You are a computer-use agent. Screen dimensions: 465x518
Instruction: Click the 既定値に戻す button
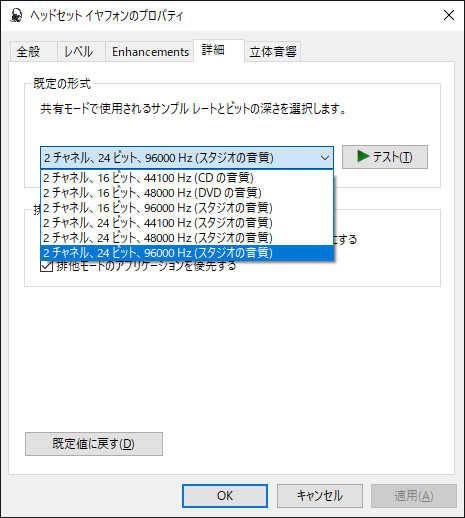pyautogui.click(x=94, y=444)
